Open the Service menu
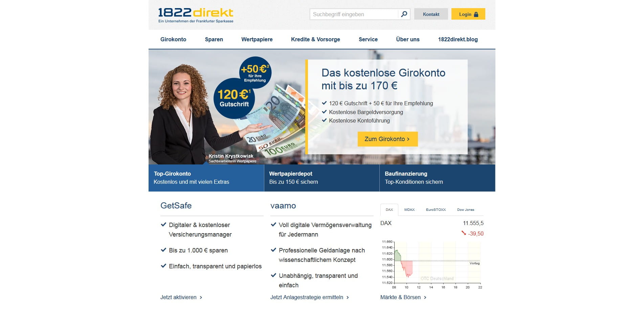This screenshot has height=312, width=644. (368, 39)
